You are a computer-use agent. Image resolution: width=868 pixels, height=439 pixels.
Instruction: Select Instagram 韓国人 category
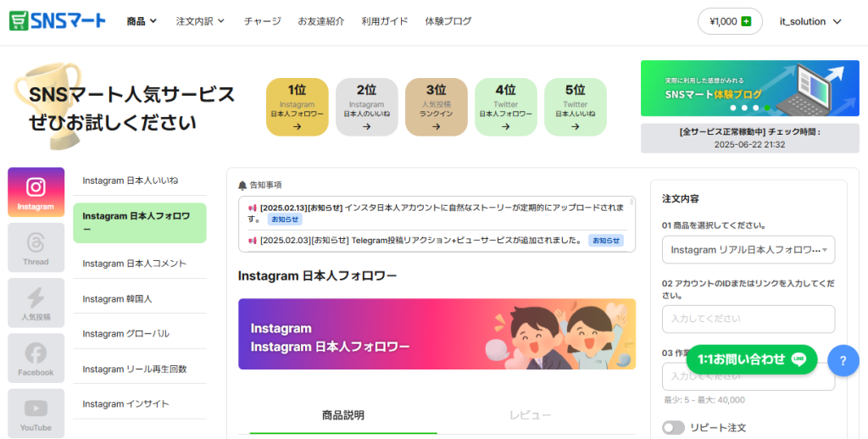point(140,299)
